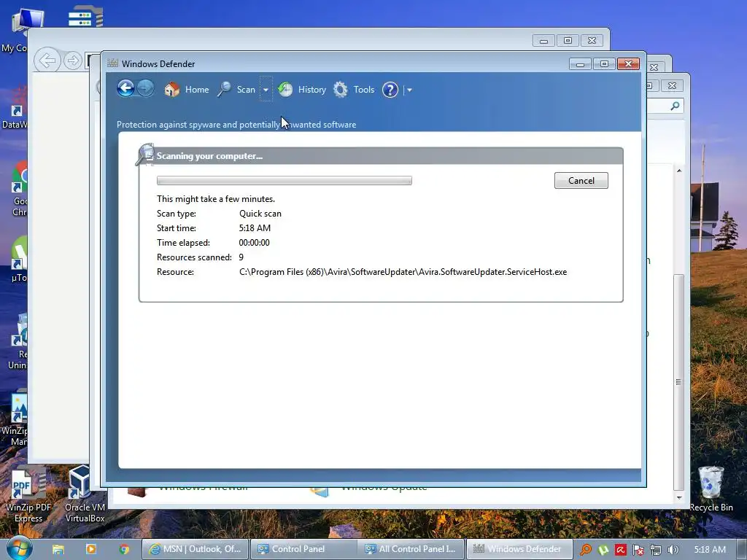Click the orange magnifier tray icon
The width and height of the screenshot is (747, 560).
click(586, 550)
